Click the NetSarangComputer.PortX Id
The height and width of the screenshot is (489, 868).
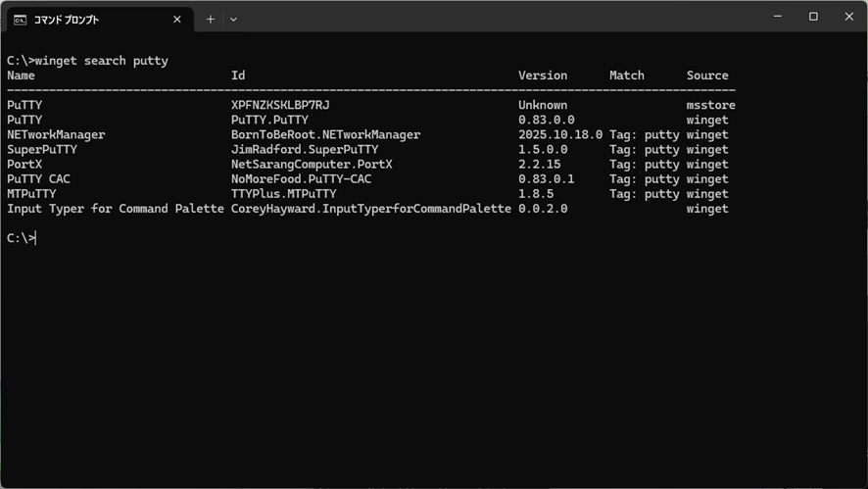click(312, 165)
